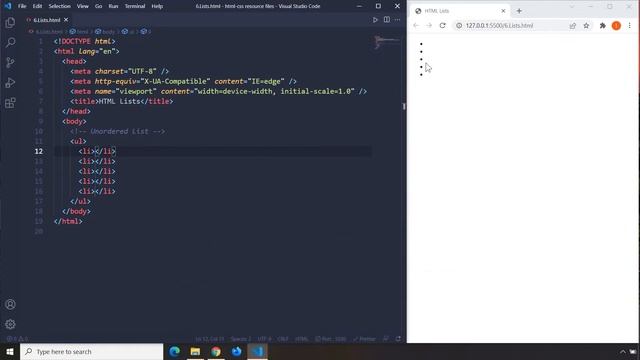Screen dimensions: 640x360
Task: Click the Prettier status bar item
Action: (x=364, y=339)
